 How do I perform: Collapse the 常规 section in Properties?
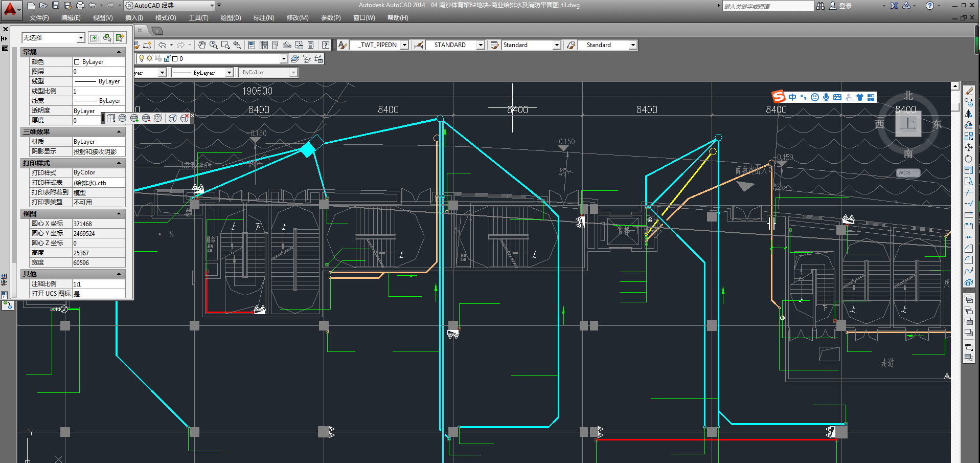[119, 52]
